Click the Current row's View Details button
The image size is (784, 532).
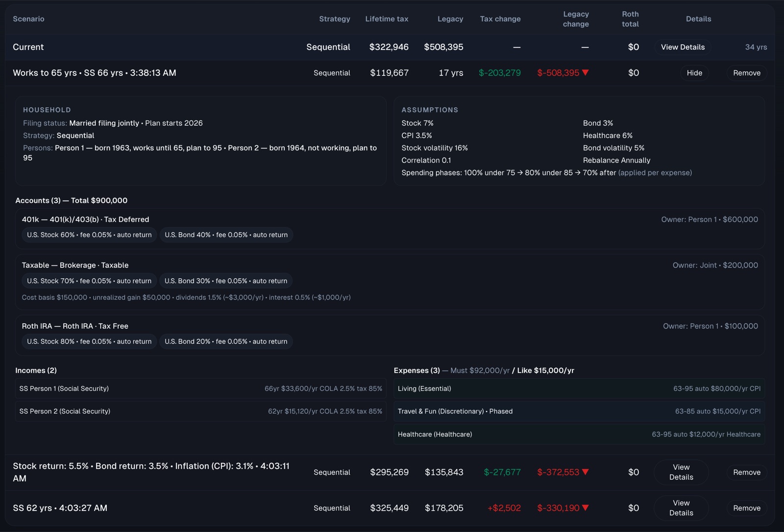click(683, 47)
